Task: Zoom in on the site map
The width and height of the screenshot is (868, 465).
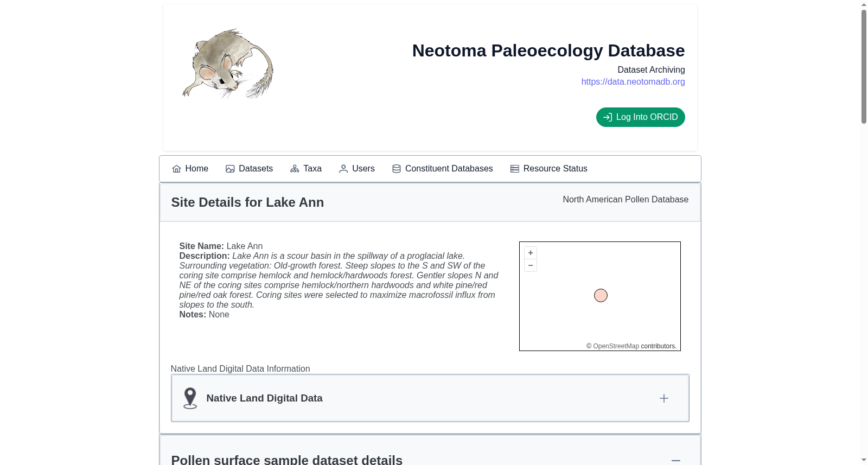Action: click(x=531, y=253)
